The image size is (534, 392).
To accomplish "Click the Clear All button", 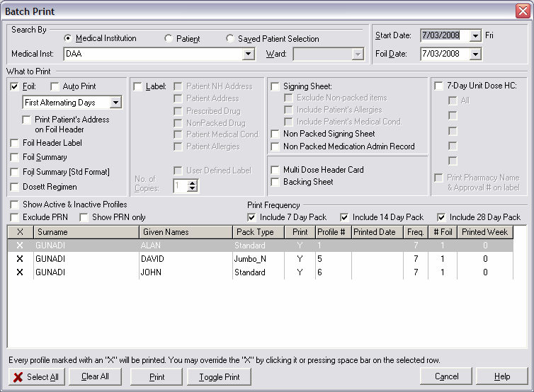I will click(x=95, y=377).
